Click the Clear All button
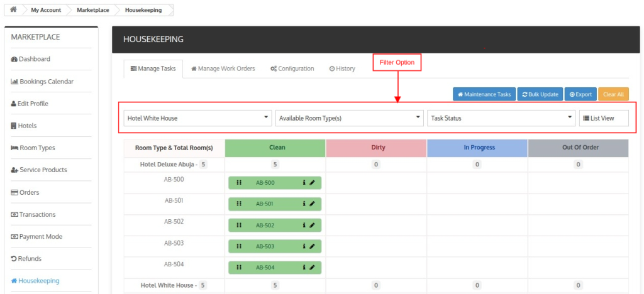The image size is (644, 294). tap(613, 94)
